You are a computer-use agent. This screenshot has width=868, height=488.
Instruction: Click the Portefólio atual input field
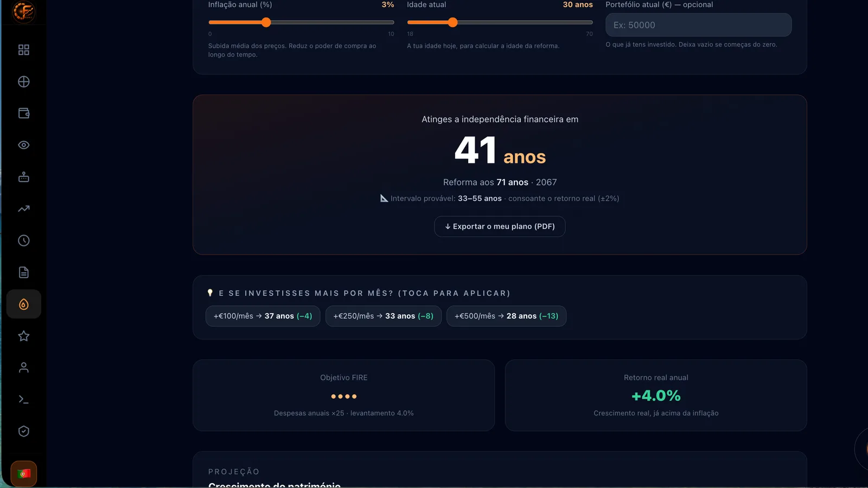pyautogui.click(x=698, y=25)
